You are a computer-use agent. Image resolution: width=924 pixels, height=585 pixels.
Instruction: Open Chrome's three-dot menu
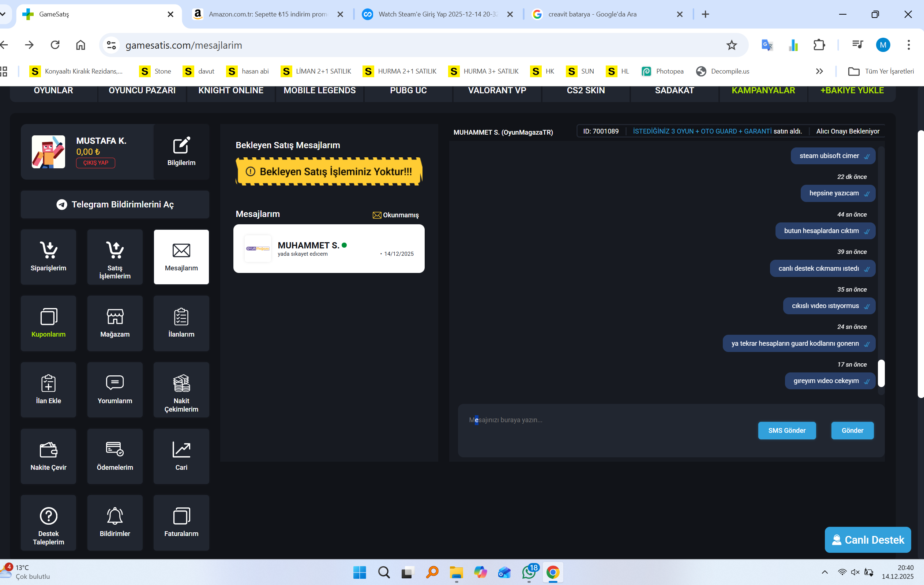tap(908, 45)
